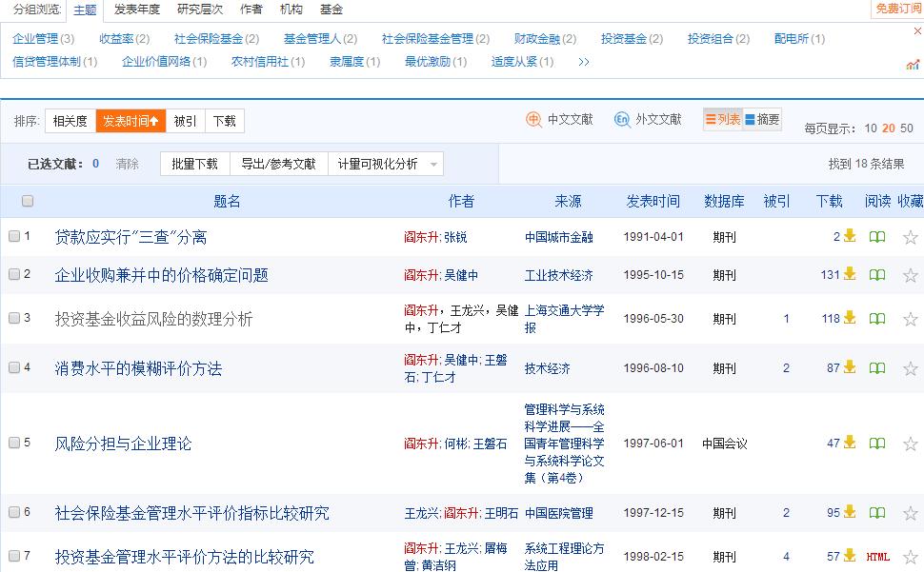Check the select-all checkbox in the header

(x=28, y=201)
